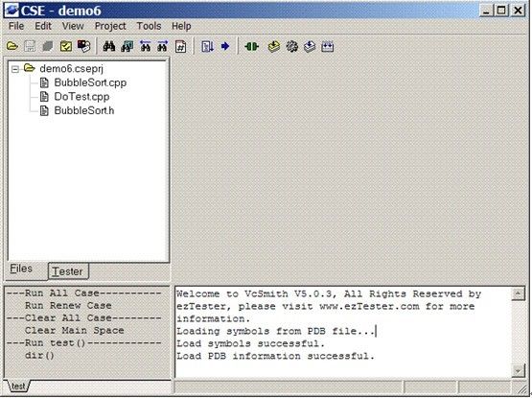The height and width of the screenshot is (398, 532).
Task: Open the View menu
Action: click(73, 26)
